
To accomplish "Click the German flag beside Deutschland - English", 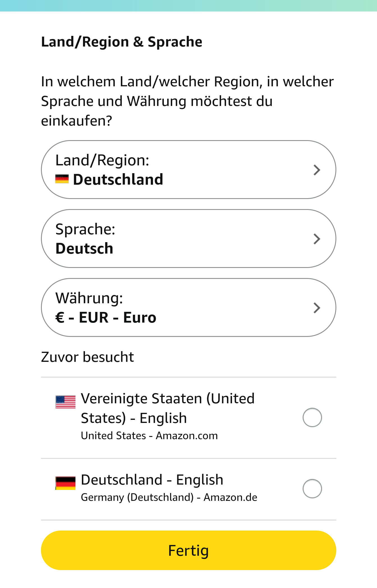I will (x=65, y=483).
